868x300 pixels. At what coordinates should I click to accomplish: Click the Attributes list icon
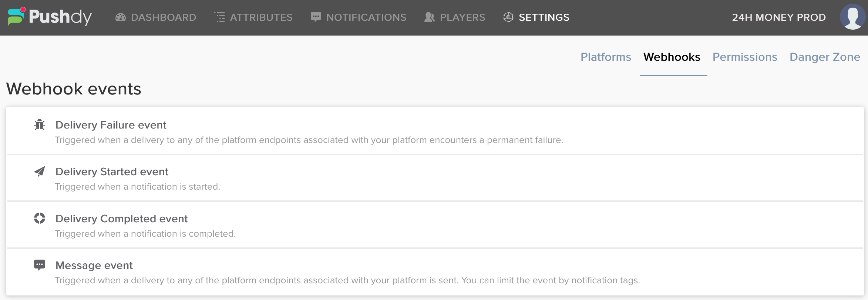point(220,17)
